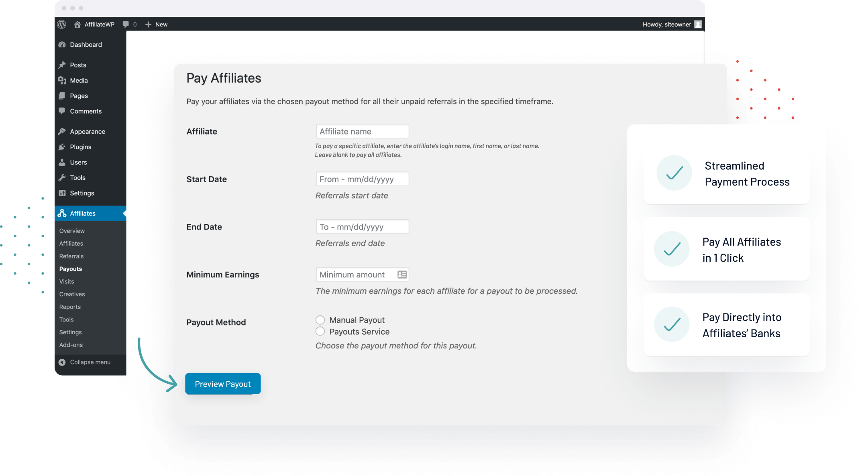The height and width of the screenshot is (476, 868).
Task: Open the Payouts submenu item
Action: tap(71, 269)
